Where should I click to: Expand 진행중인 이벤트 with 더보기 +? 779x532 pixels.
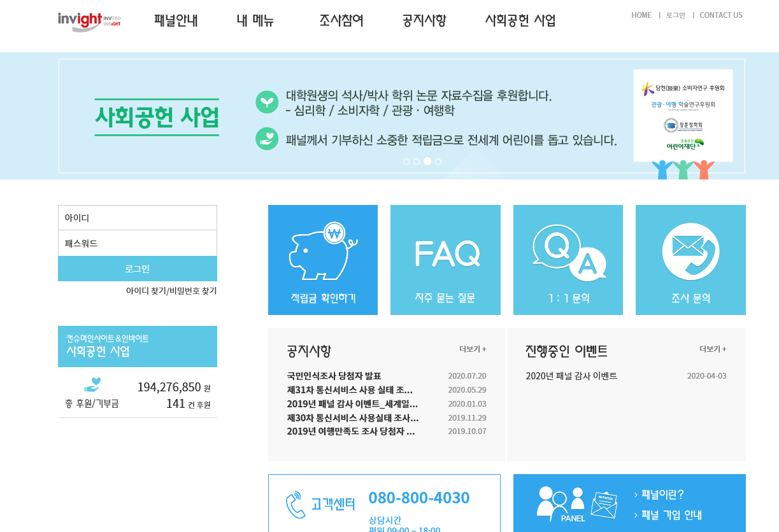coord(713,349)
